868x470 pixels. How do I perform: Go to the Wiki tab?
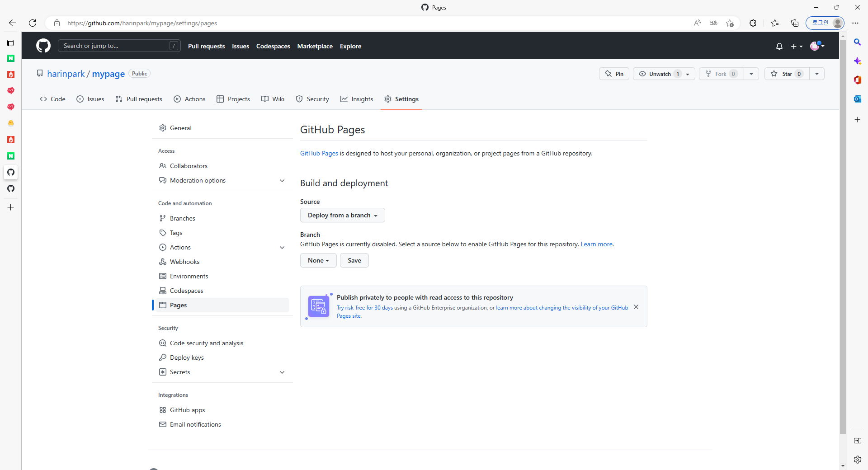pos(273,99)
